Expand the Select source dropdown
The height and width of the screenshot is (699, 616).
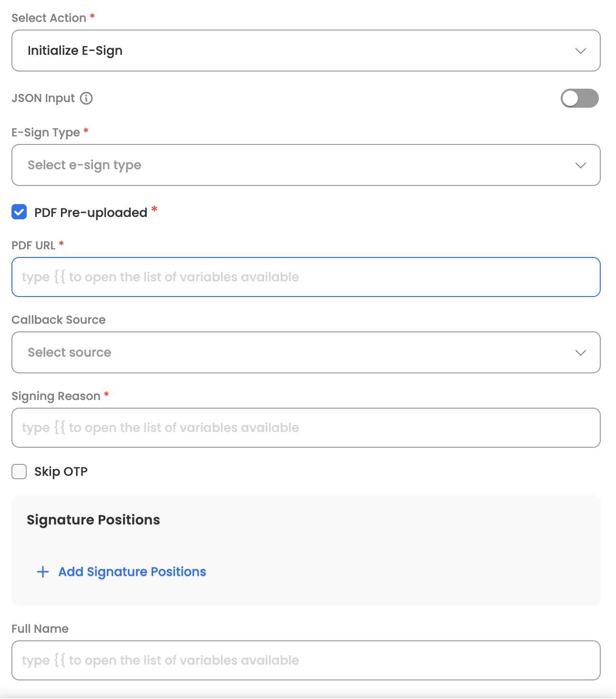[305, 353]
